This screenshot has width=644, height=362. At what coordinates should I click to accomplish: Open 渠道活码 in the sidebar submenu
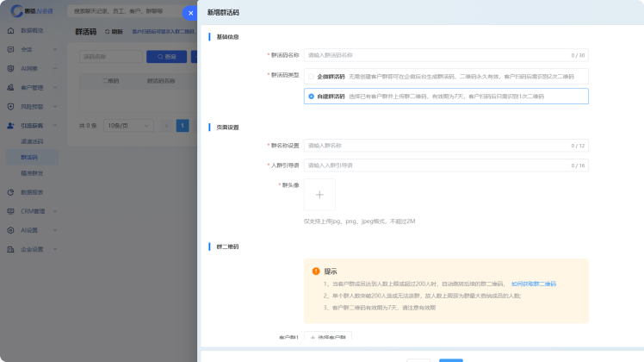[32, 141]
